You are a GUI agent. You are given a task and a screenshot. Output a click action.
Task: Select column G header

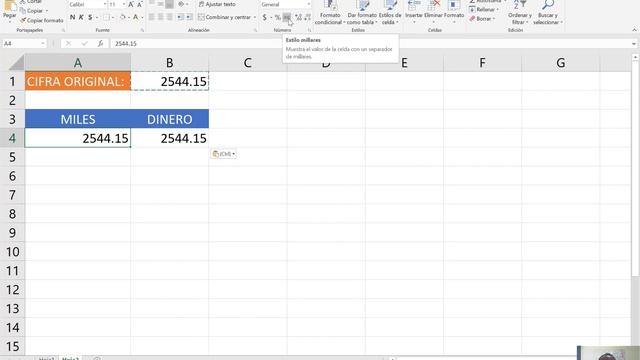tap(560, 63)
